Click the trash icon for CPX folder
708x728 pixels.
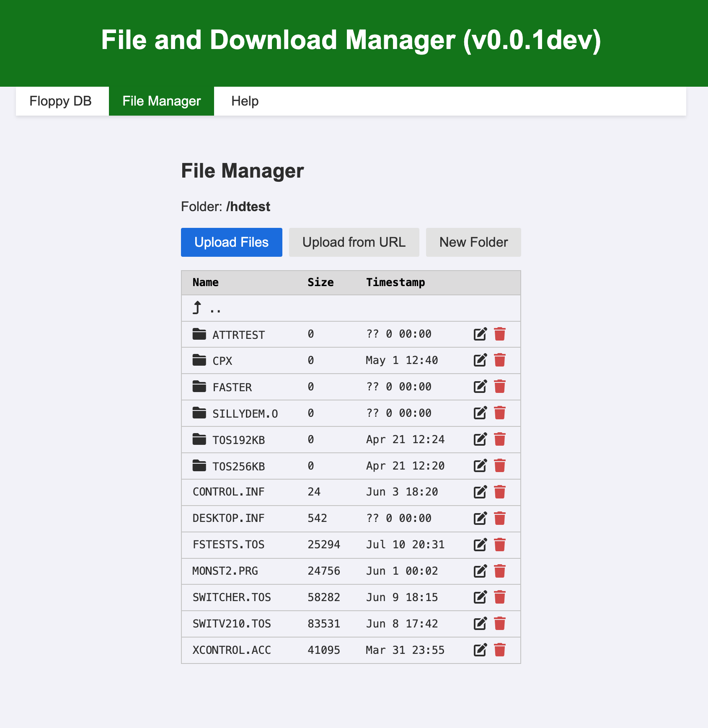tap(500, 360)
